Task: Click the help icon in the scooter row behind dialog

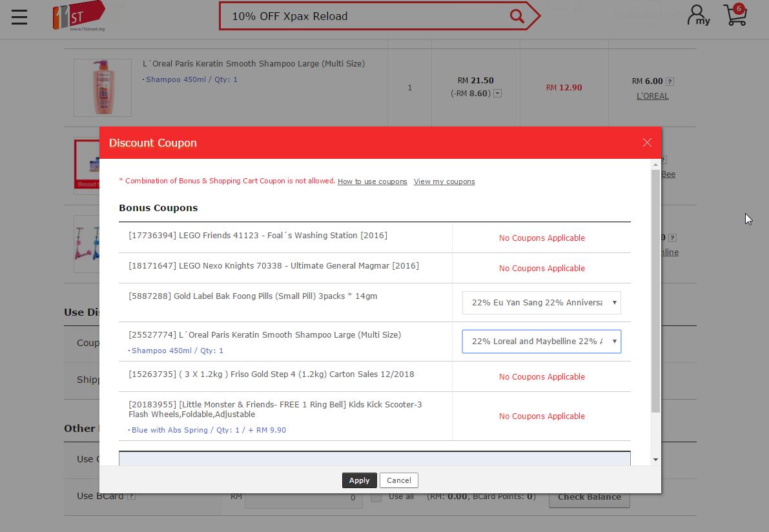Action: click(x=672, y=238)
